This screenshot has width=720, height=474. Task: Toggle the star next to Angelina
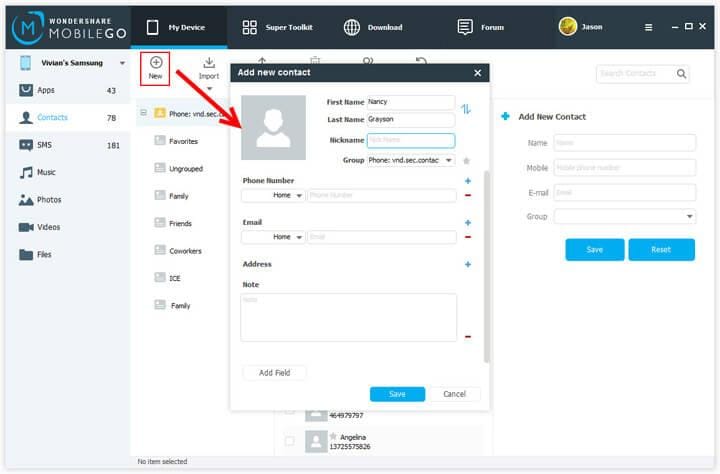[x=333, y=436]
